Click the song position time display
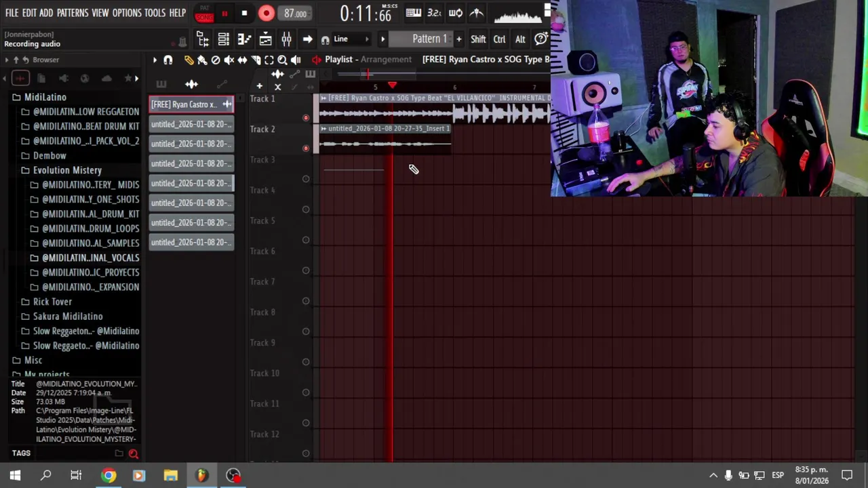Screen dimensions: 868x488 point(366,13)
